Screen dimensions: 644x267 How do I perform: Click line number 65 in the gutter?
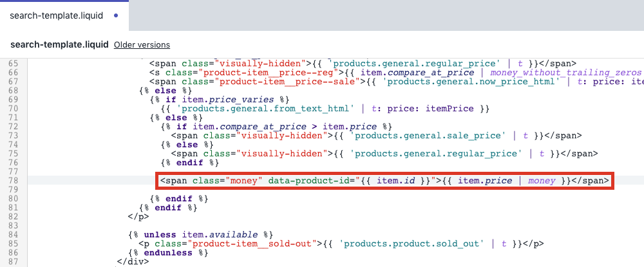14,64
